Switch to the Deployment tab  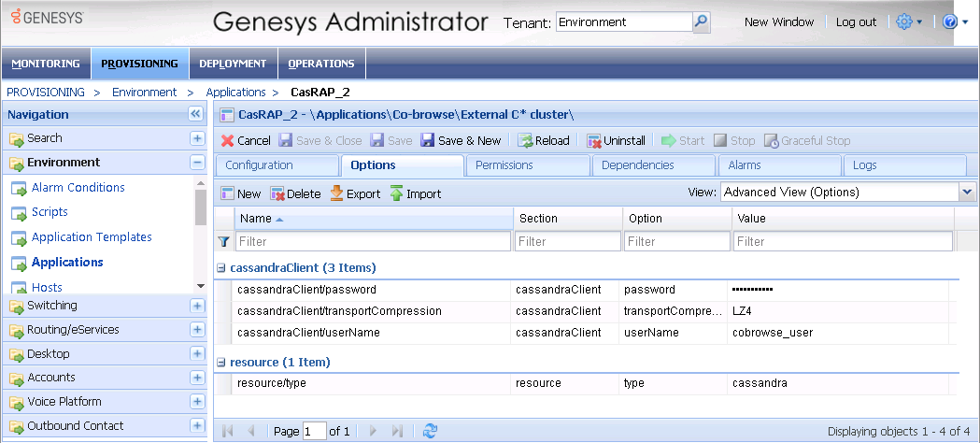233,64
